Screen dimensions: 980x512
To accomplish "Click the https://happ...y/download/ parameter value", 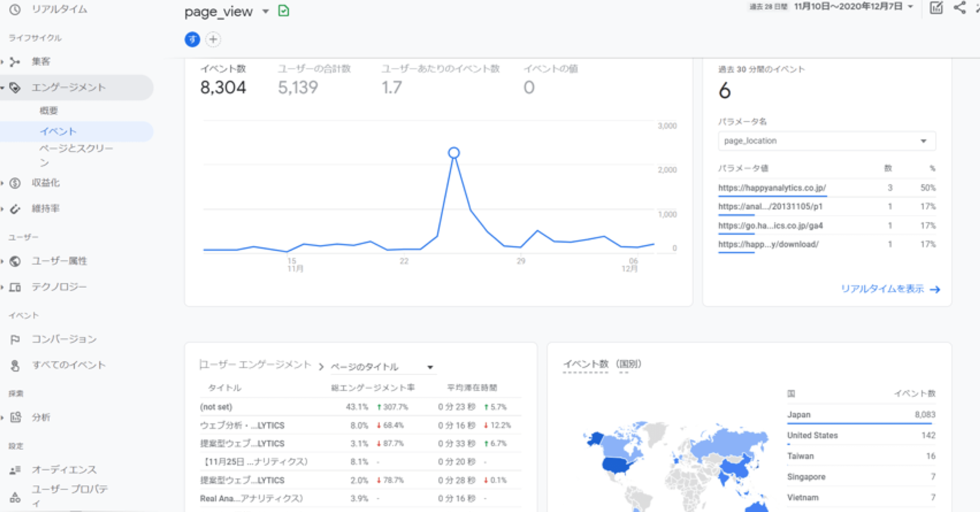I will point(769,244).
